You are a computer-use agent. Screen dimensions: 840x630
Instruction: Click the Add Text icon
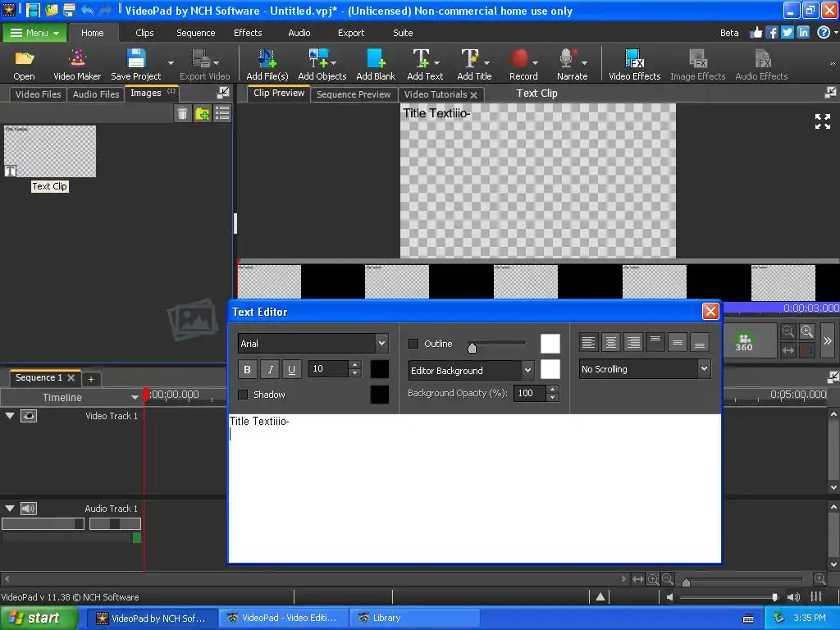(421, 58)
